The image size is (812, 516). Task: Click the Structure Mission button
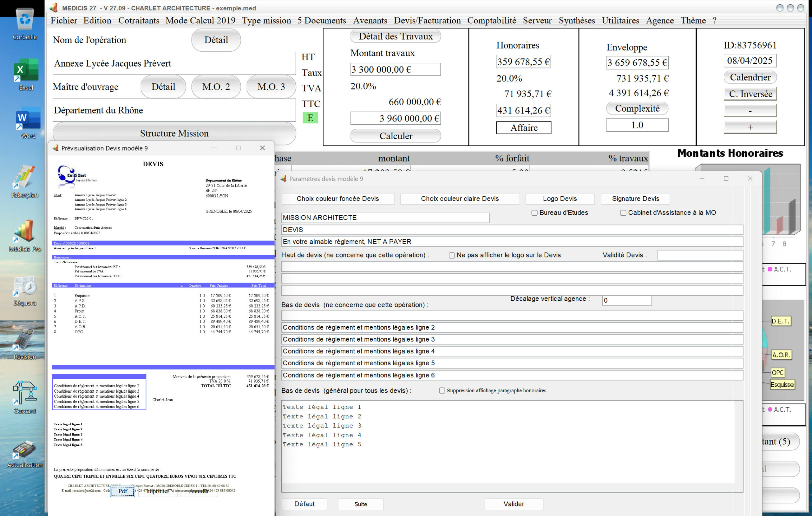(x=174, y=133)
